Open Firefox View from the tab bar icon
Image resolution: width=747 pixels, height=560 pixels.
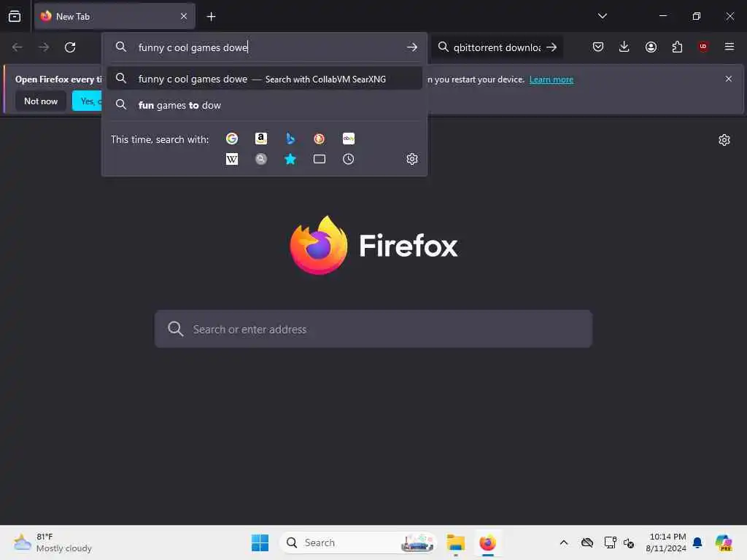[15, 16]
